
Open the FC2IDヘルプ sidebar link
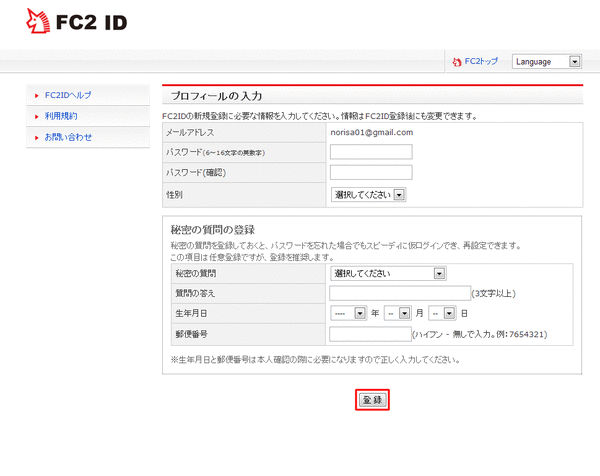click(68, 95)
